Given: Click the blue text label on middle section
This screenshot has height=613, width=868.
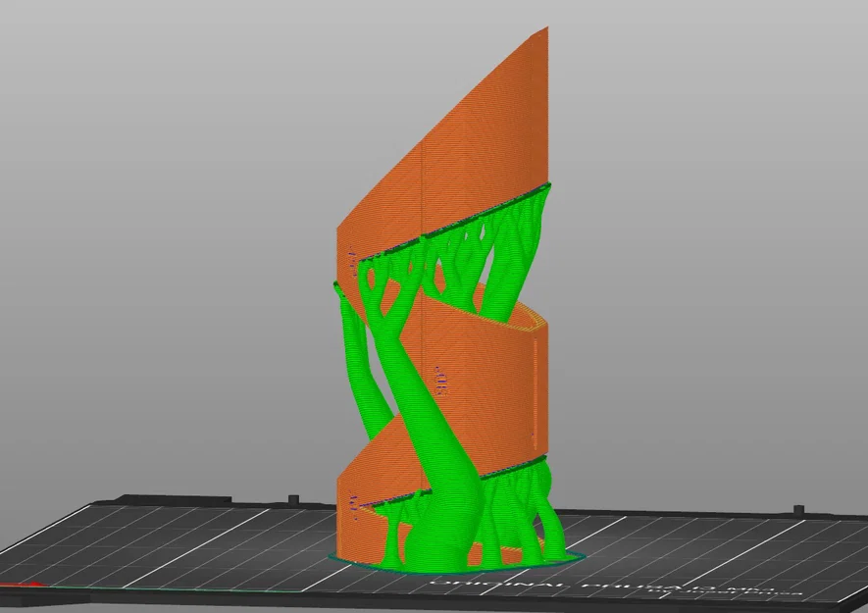Looking at the screenshot, I should (439, 381).
